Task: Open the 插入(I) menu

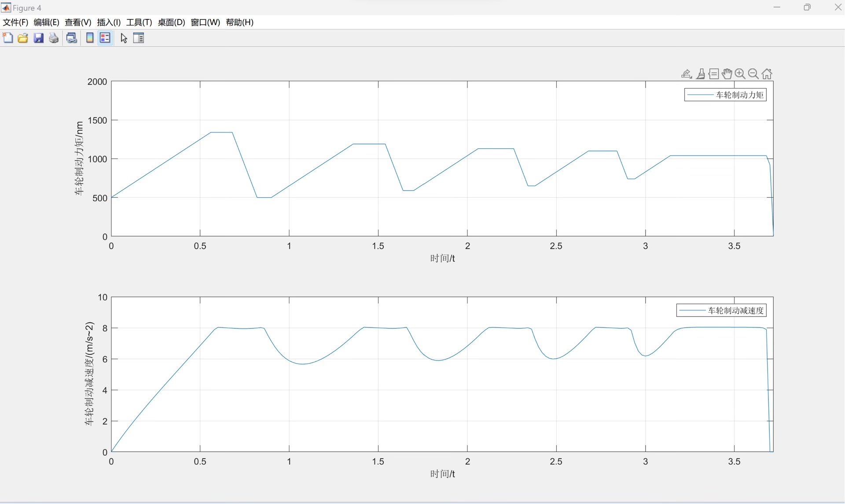Action: click(109, 22)
